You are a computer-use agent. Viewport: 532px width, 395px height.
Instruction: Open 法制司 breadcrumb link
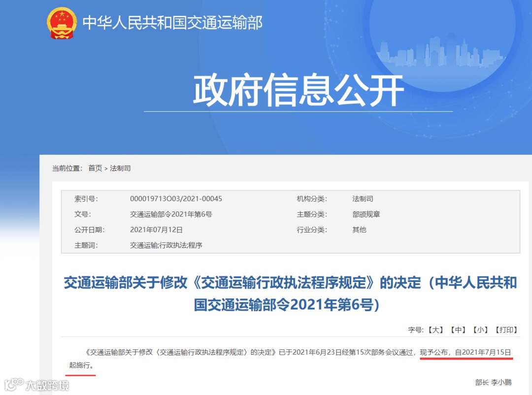[120, 168]
